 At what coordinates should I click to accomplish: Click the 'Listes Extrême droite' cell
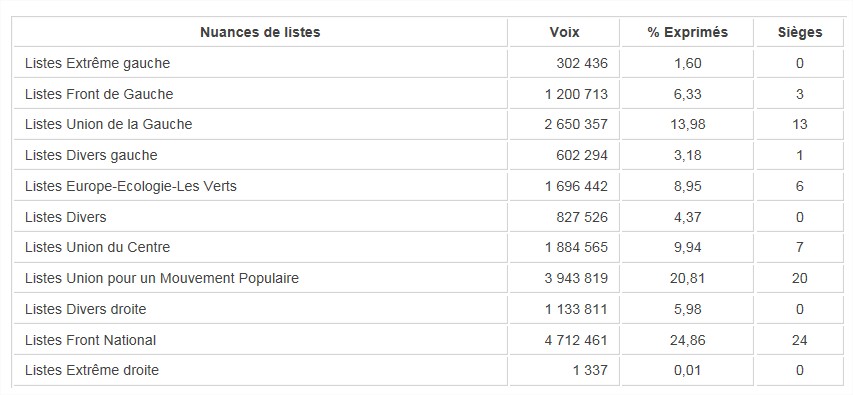pyautogui.click(x=260, y=371)
